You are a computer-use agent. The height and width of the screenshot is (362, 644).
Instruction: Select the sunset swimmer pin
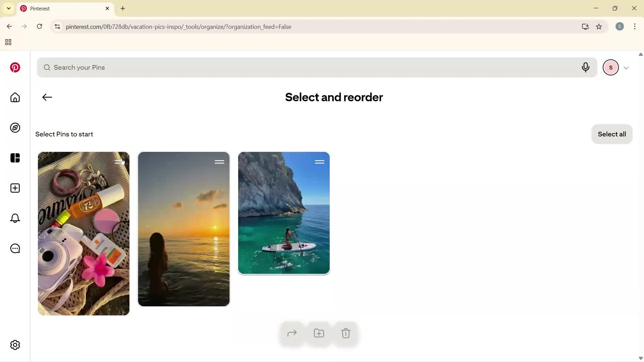pyautogui.click(x=183, y=229)
